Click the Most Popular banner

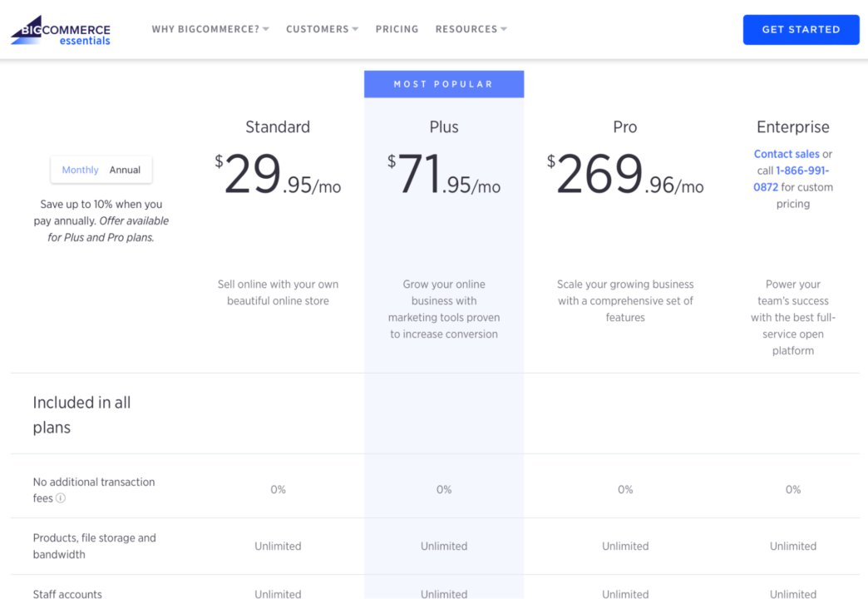pyautogui.click(x=444, y=84)
